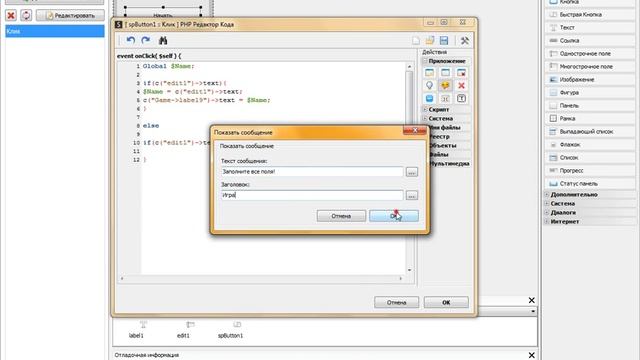Focus the Текст сообщения input field

pos(312,172)
